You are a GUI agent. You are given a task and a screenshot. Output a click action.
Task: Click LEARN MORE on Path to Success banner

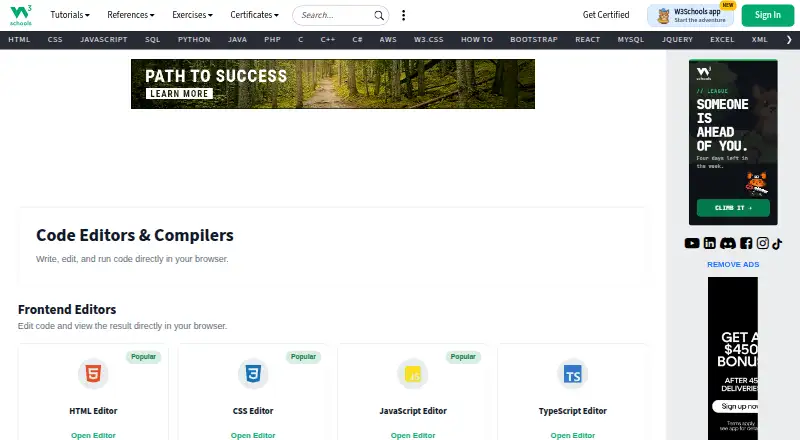pyautogui.click(x=179, y=94)
